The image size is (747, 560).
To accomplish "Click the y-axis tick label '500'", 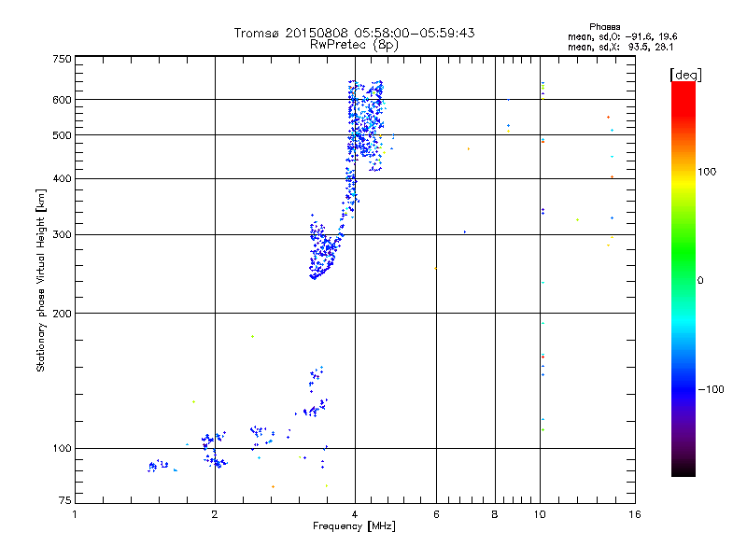I will coord(62,135).
